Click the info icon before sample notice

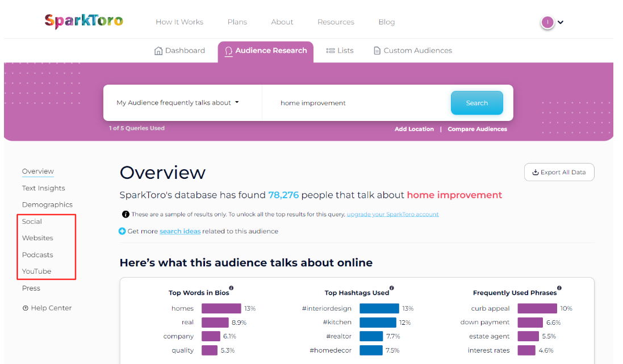[x=126, y=214]
